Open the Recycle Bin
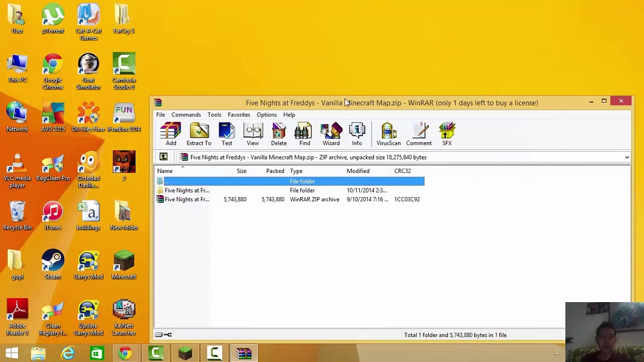Viewport: 644px width, 362px height. click(17, 216)
